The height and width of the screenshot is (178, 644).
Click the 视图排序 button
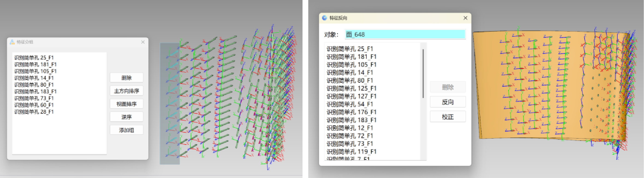[x=127, y=104]
